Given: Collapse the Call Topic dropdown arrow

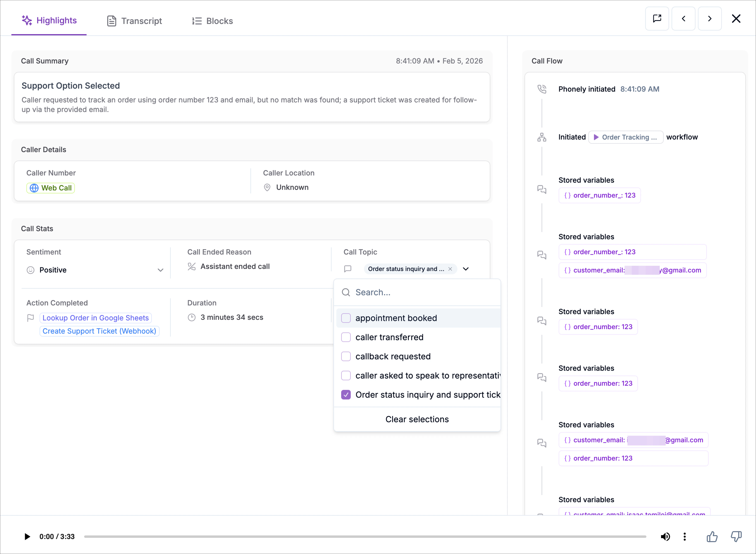Looking at the screenshot, I should [466, 269].
